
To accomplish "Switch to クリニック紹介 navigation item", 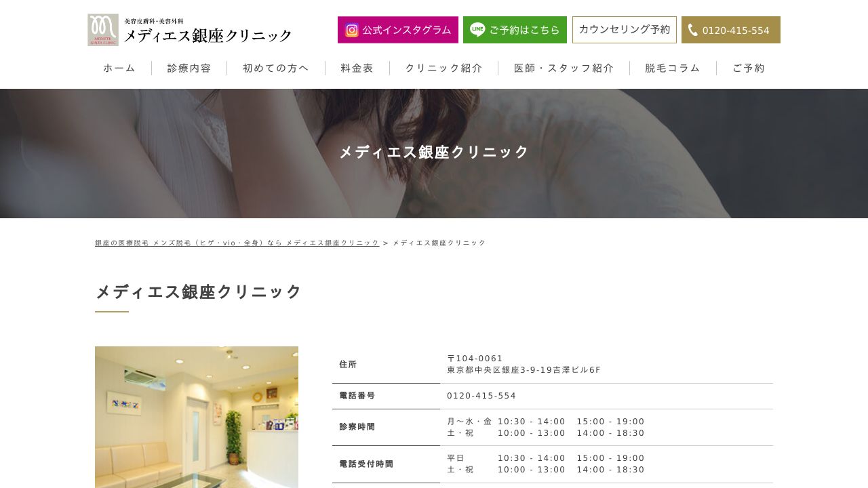I will pos(443,68).
